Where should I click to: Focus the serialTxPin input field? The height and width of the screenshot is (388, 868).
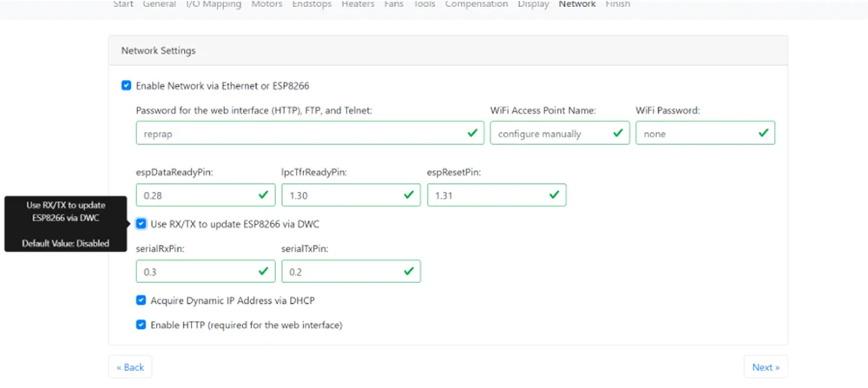[342, 272]
